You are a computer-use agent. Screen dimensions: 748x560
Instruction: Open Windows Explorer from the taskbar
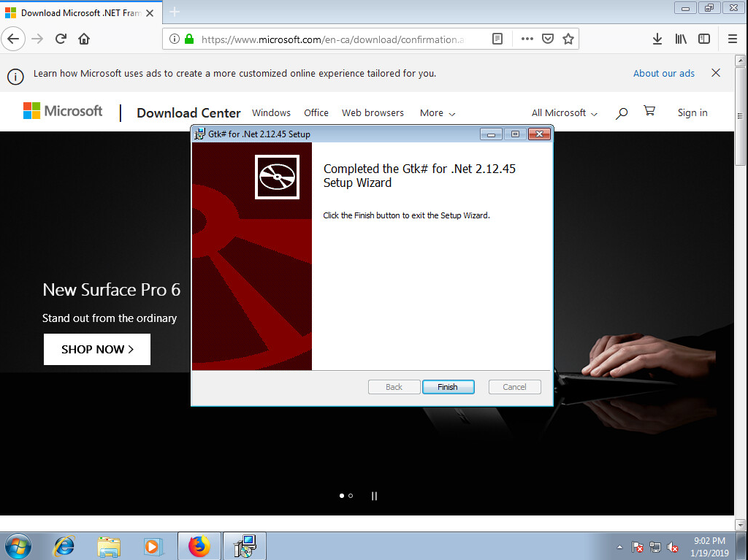[108, 546]
